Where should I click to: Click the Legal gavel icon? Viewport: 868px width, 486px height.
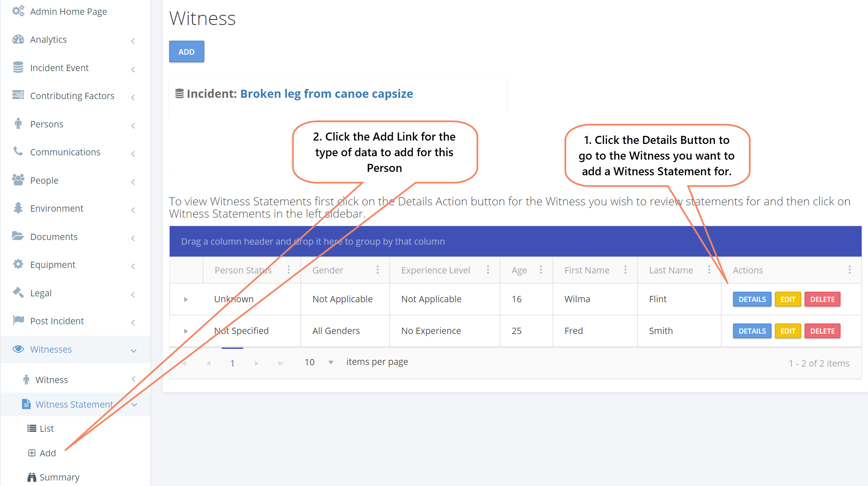tap(18, 292)
